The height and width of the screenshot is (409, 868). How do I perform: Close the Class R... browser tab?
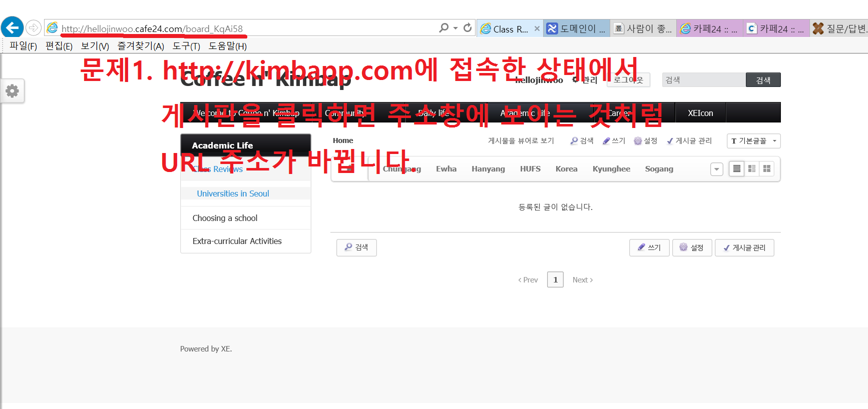[x=537, y=28]
